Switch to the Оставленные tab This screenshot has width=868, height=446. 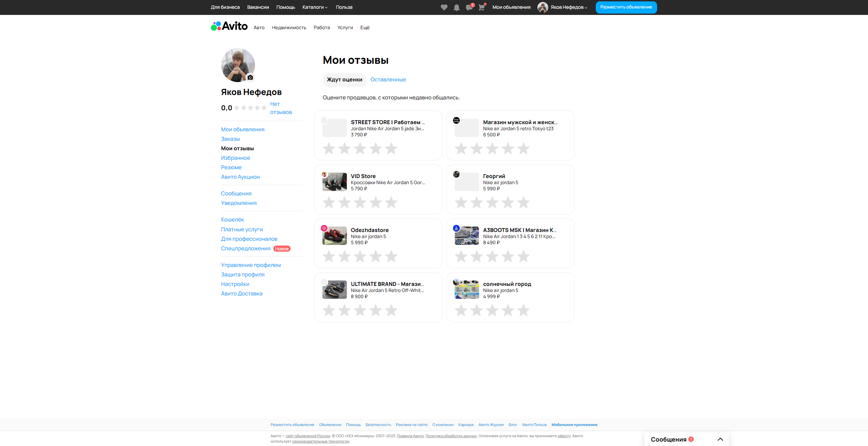pos(388,79)
